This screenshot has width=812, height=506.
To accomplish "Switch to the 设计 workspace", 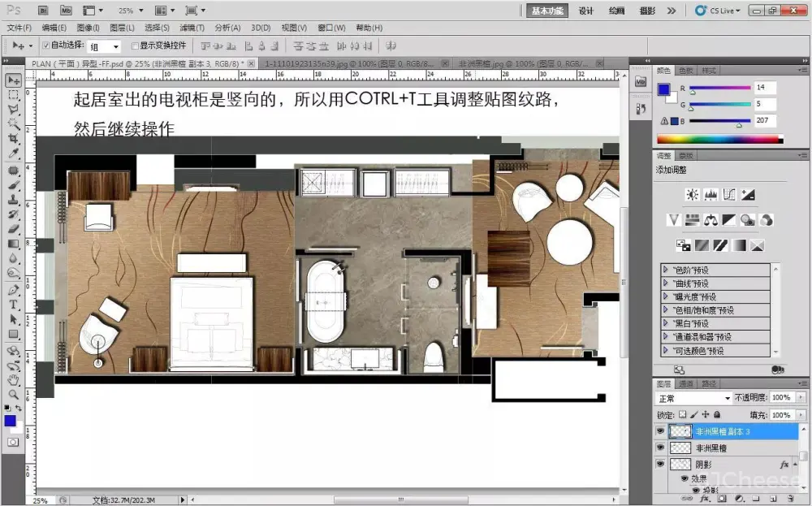I will (586, 11).
